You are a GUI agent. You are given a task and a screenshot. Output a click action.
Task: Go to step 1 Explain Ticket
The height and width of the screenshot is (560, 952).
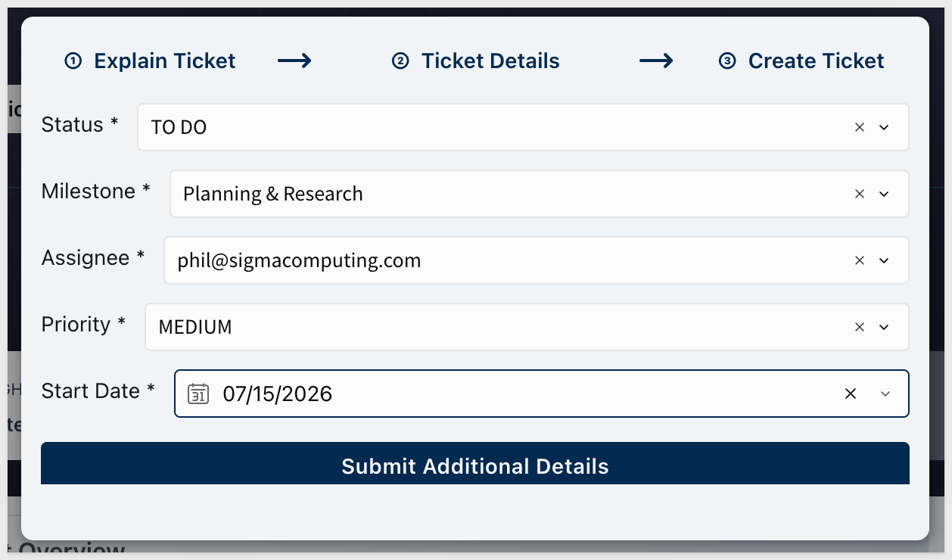151,61
